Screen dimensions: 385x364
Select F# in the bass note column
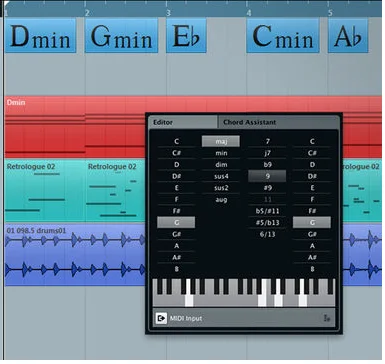(312, 211)
